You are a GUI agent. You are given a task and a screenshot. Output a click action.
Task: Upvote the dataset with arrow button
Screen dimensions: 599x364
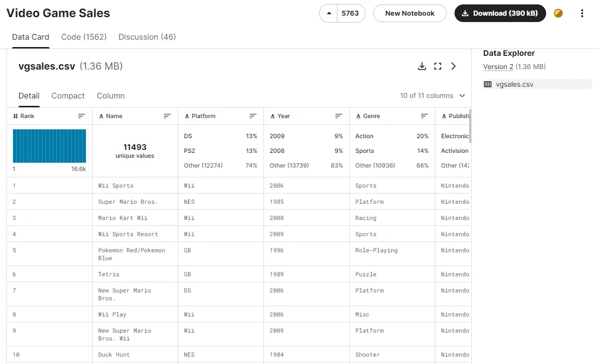(329, 13)
